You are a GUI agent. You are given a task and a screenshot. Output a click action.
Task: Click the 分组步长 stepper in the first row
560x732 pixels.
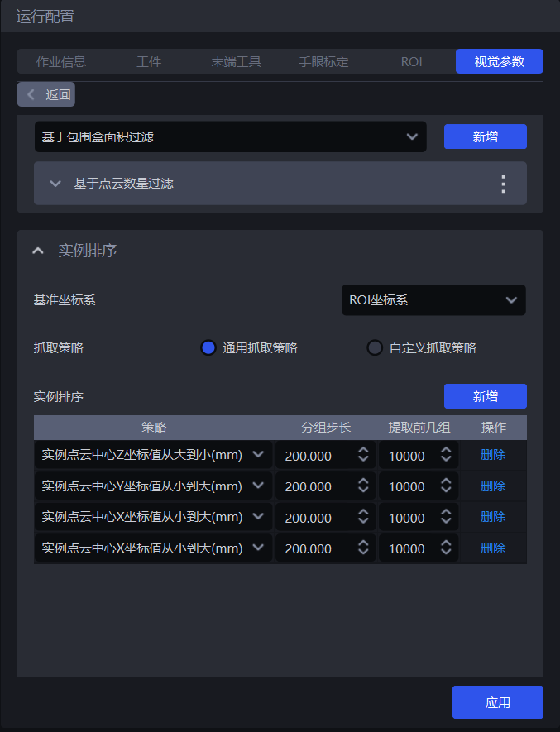coord(363,455)
